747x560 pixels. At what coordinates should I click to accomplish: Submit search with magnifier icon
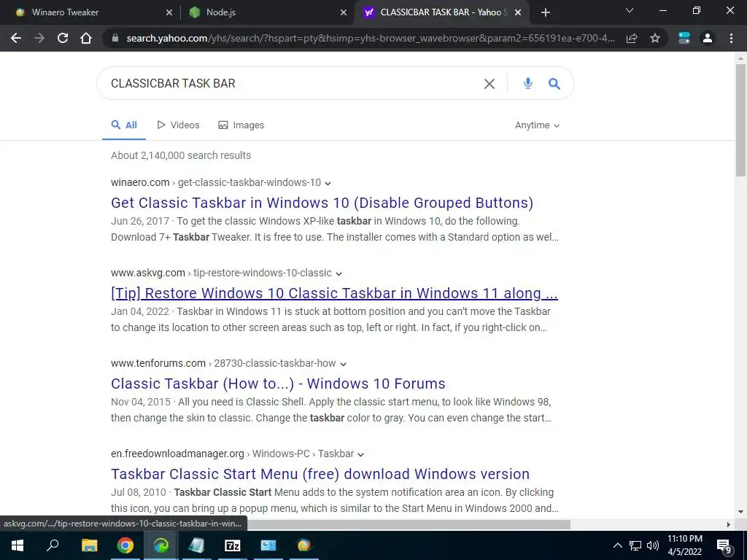(x=554, y=84)
